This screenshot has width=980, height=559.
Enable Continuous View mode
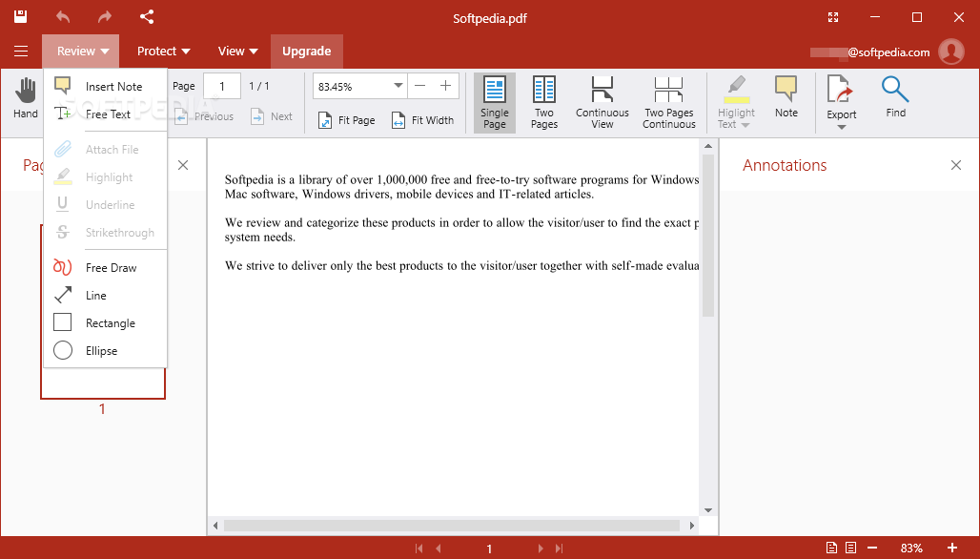pos(602,103)
